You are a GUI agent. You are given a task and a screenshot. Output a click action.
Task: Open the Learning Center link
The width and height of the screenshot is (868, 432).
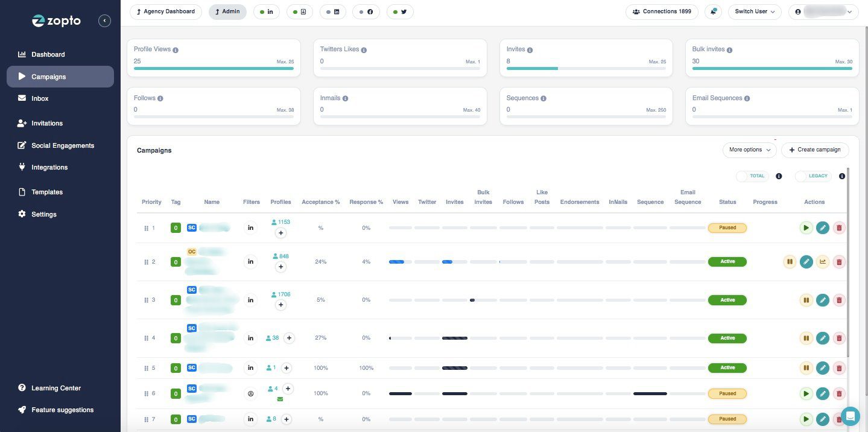pos(55,388)
